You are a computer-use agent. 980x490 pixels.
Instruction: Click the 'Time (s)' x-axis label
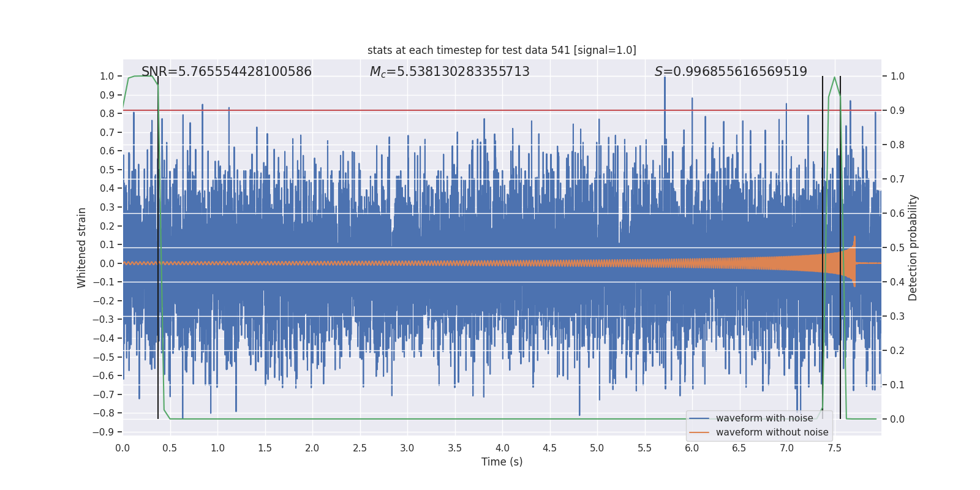coord(502,462)
